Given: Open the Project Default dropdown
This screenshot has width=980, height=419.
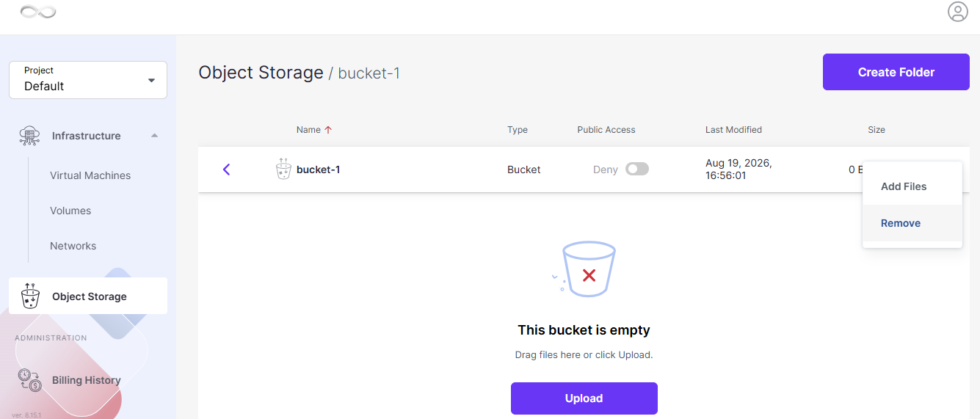Looking at the screenshot, I should 88,80.
